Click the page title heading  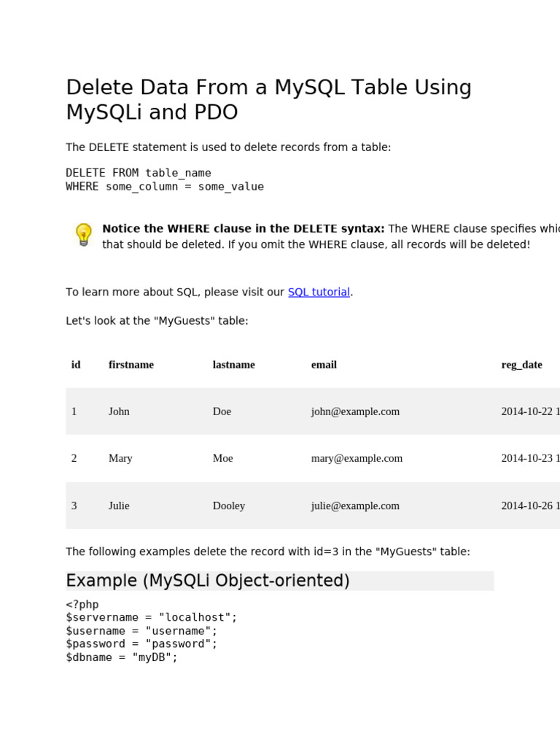(x=268, y=100)
